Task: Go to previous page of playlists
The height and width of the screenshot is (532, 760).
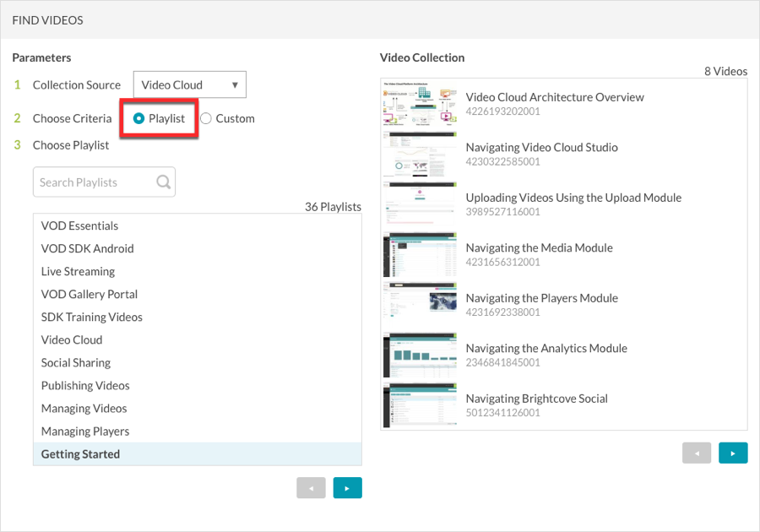Action: (311, 488)
